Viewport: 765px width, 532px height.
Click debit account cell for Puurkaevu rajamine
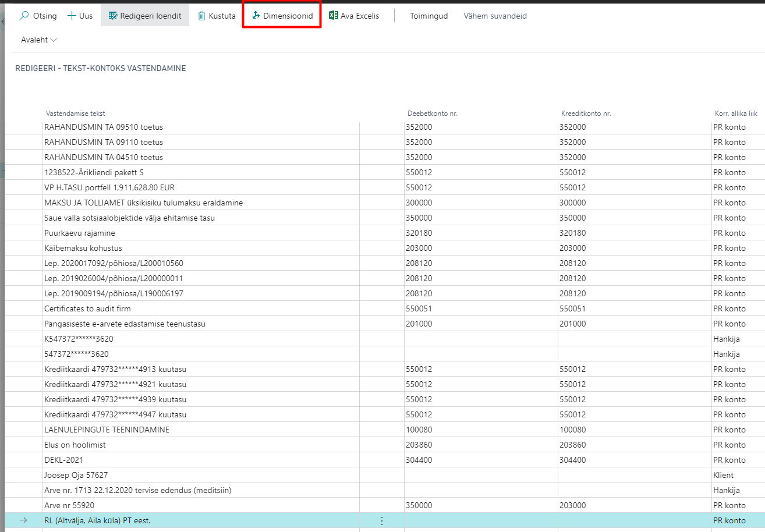[419, 233]
